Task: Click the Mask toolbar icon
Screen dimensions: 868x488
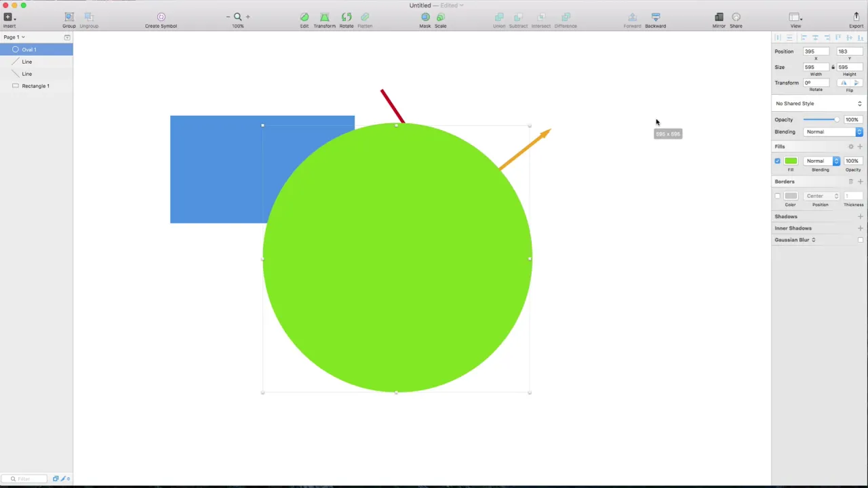Action: coord(425,17)
